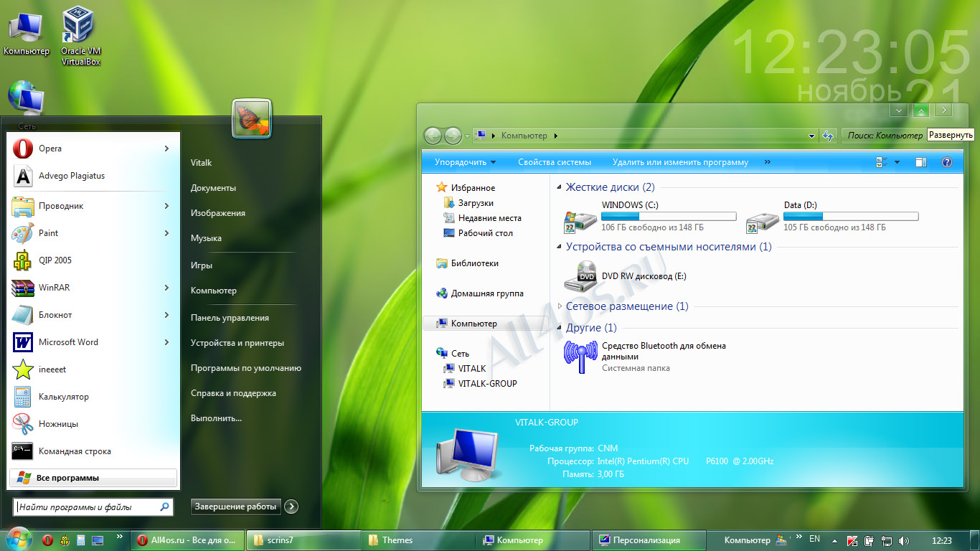The height and width of the screenshot is (551, 980).
Task: Click Свойства системы in Explorer toolbar
Action: (555, 162)
